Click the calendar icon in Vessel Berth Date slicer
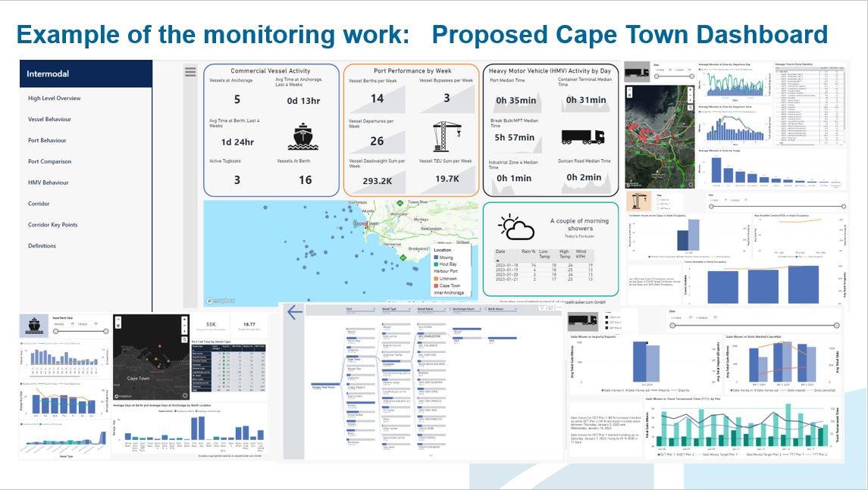Viewport: 868px width, 490px height. pyautogui.click(x=72, y=323)
